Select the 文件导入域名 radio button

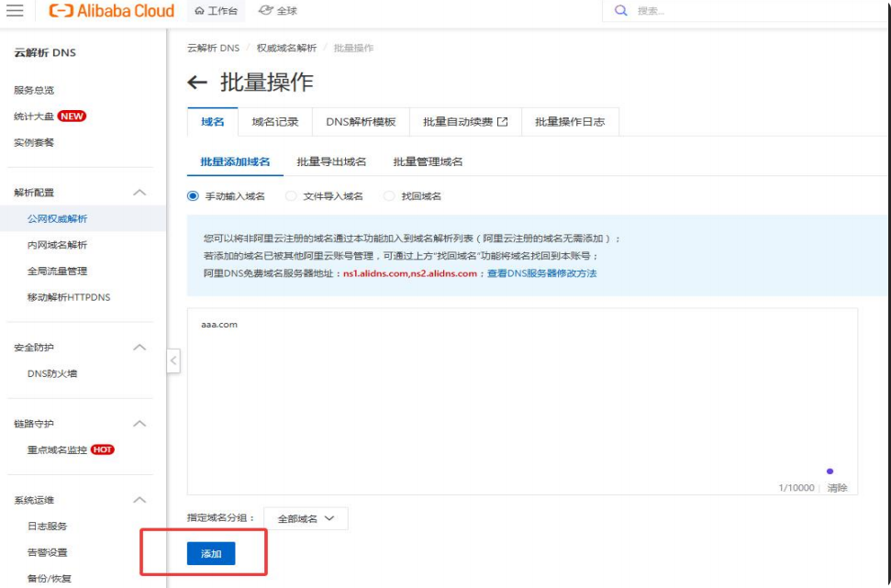[291, 196]
